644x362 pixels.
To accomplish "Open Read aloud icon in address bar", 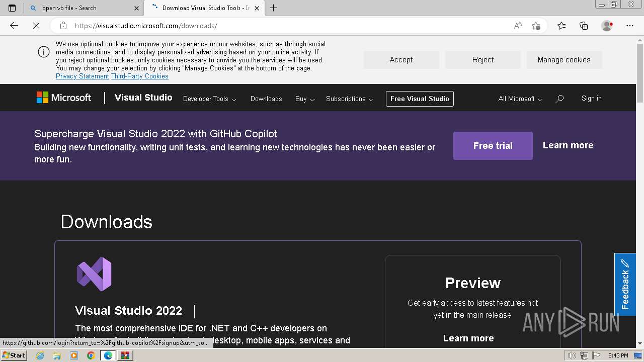I will pyautogui.click(x=518, y=26).
